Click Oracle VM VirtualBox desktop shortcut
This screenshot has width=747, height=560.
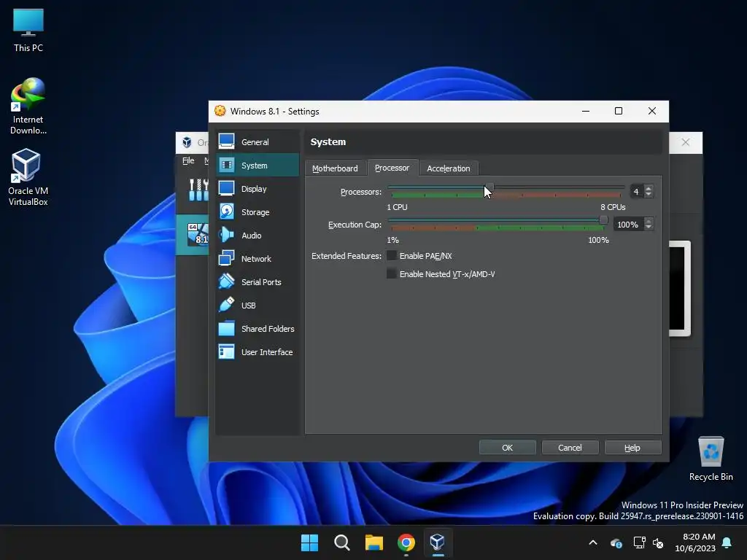[x=28, y=177]
